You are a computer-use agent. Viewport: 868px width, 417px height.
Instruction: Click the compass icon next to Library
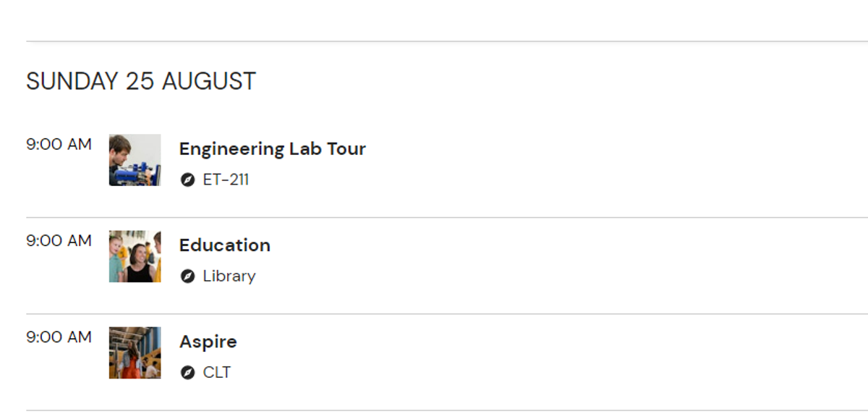coord(188,276)
